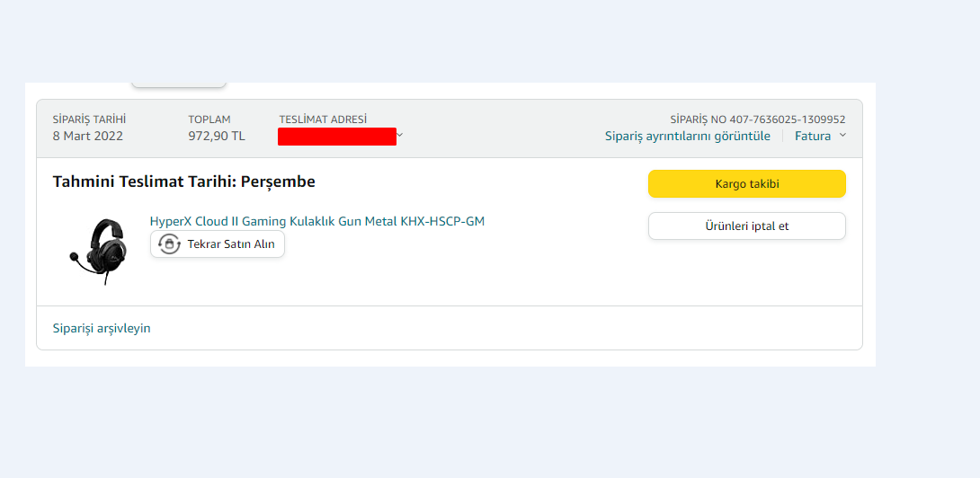Click the buy-again circular arrow icon
980x478 pixels.
click(x=169, y=243)
